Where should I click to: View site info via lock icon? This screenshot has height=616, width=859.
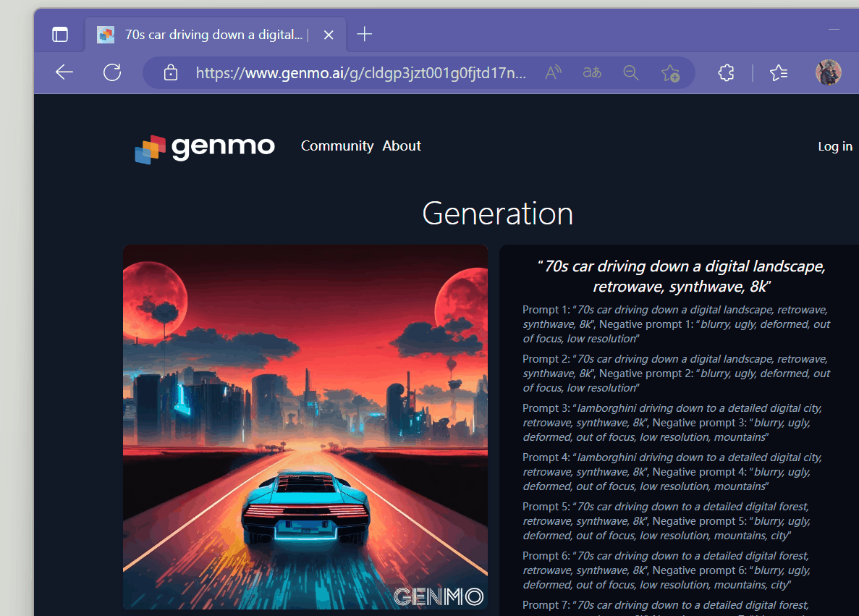click(170, 72)
